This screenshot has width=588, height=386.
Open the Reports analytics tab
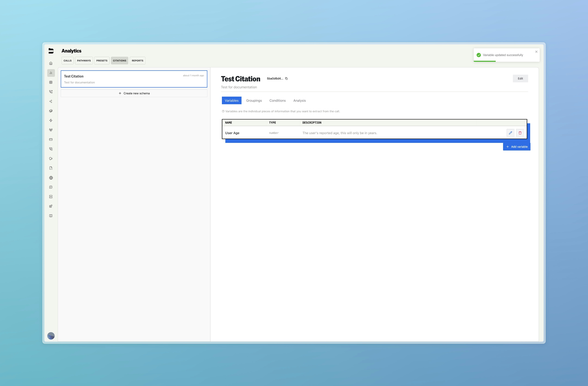point(137,61)
